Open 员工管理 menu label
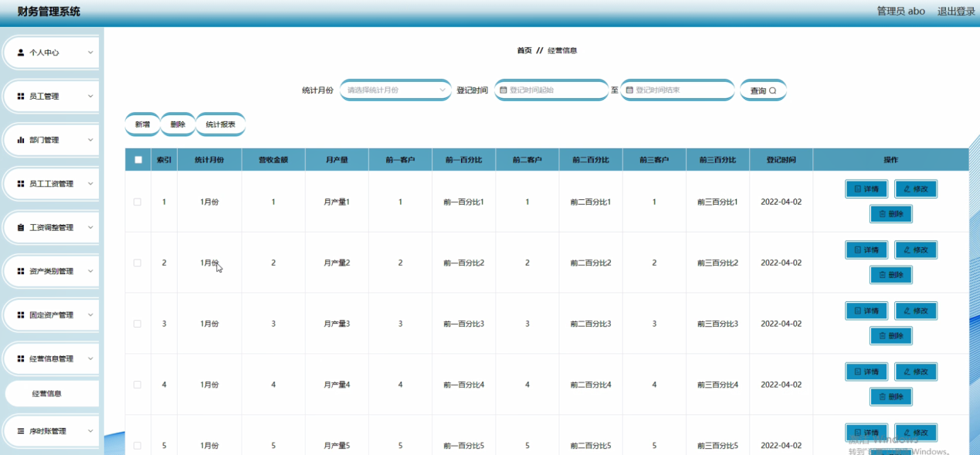 [44, 97]
